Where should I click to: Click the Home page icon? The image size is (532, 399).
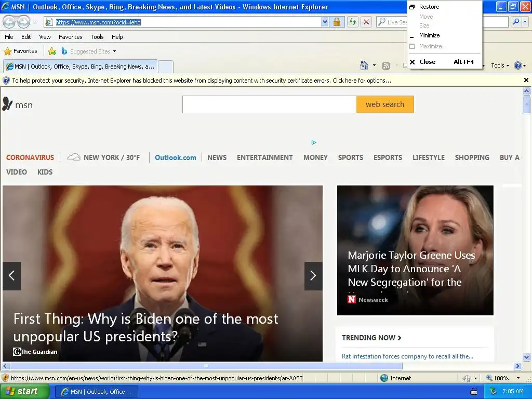tap(364, 65)
